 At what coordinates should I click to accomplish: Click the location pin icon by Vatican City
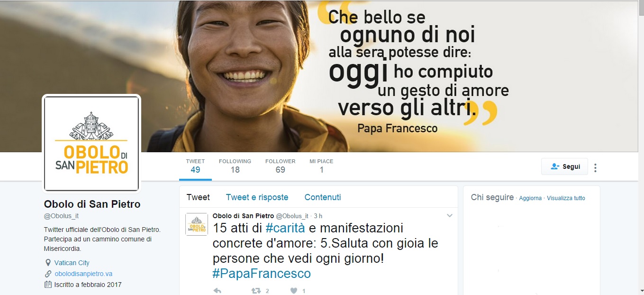tap(47, 263)
